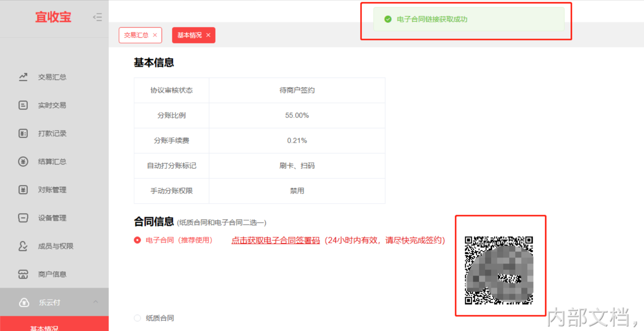644x331 pixels.
Task: Click the 成员与权限 person icon
Action: coord(23,246)
